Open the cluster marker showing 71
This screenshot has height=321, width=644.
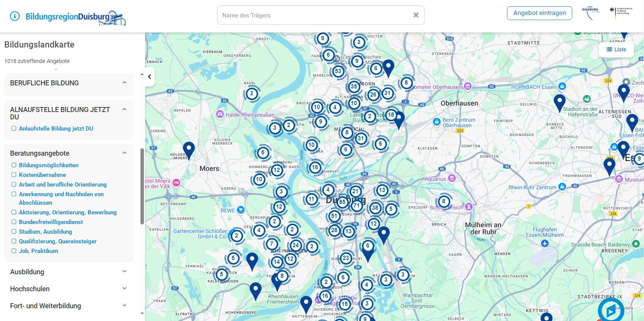click(x=357, y=206)
